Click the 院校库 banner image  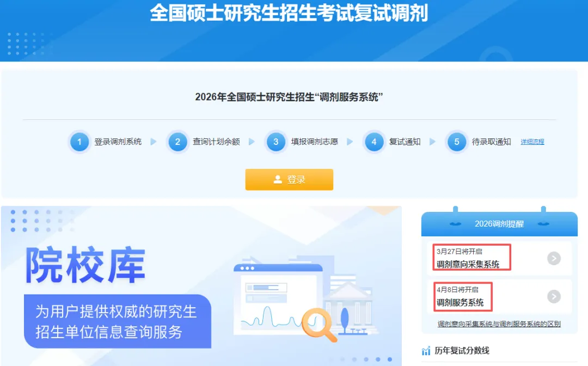(201, 286)
